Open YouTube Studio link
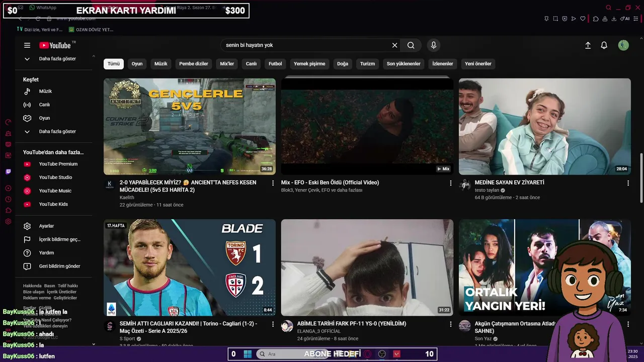The width and height of the screenshot is (644, 362). 55,177
